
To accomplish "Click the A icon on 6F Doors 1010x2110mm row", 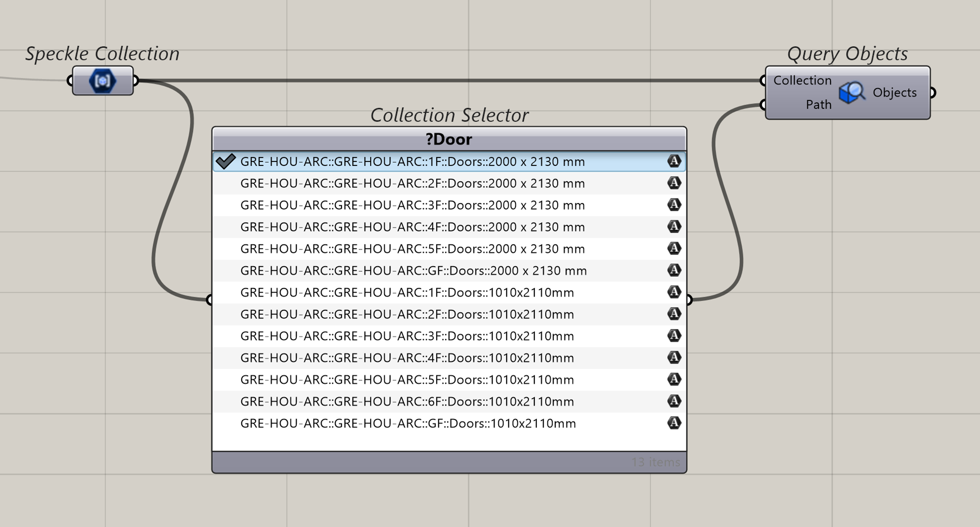I will [x=674, y=401].
